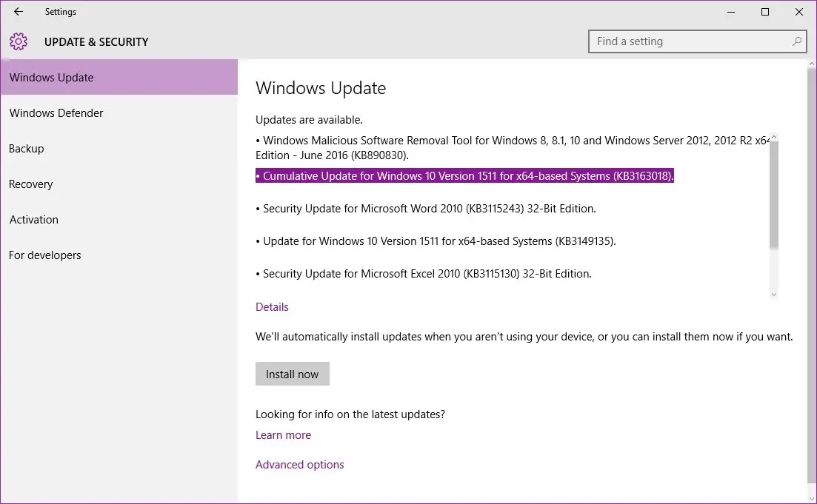Click Security Update for Word 2010 entry

[426, 208]
